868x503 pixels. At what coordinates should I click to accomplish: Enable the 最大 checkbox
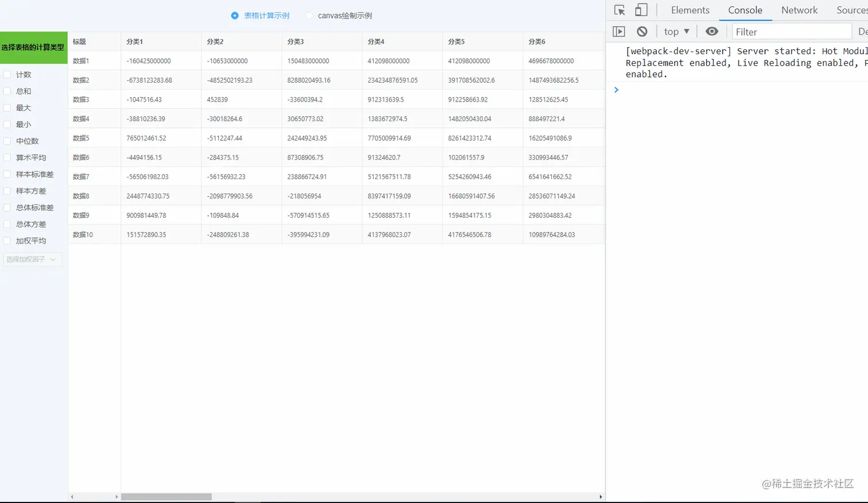(x=7, y=108)
